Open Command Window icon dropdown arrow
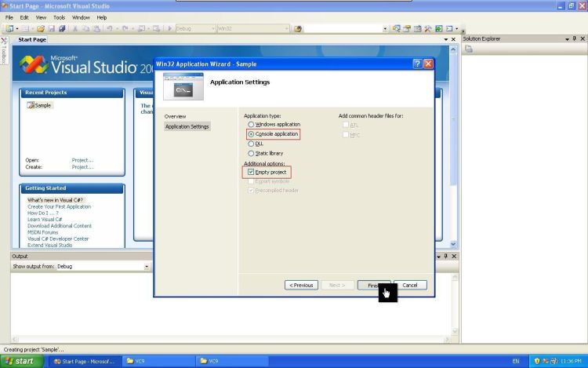The height and width of the screenshot is (368, 588). tap(457, 28)
